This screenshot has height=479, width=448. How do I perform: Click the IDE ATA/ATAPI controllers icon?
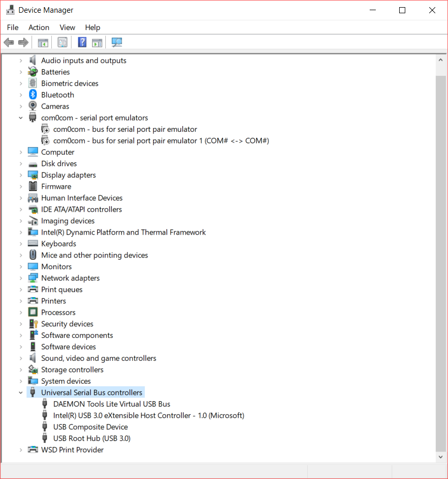[x=33, y=210]
